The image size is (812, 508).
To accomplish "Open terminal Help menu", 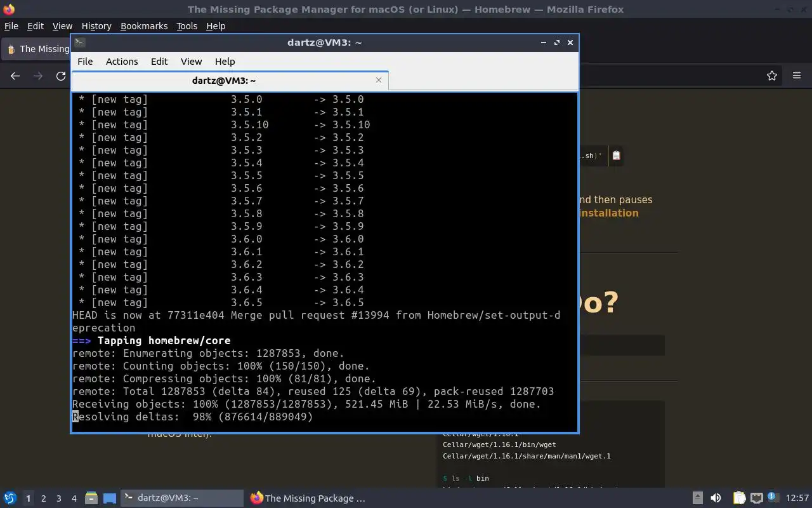I will click(225, 62).
